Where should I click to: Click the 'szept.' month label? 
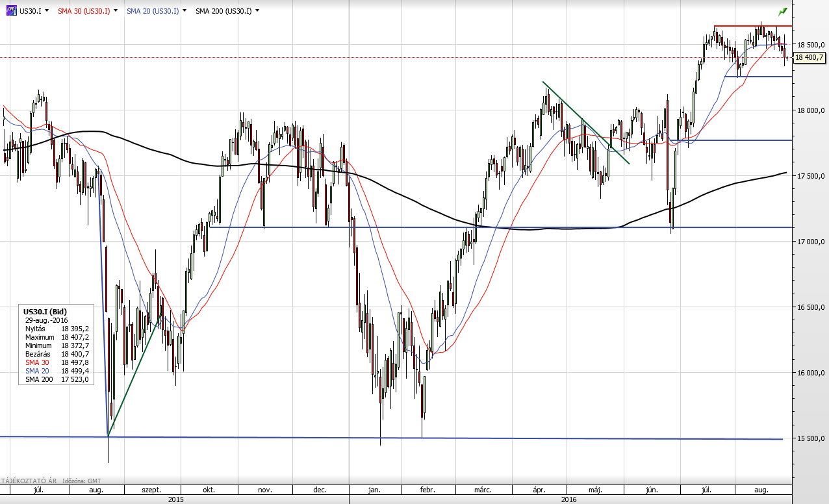tap(151, 490)
